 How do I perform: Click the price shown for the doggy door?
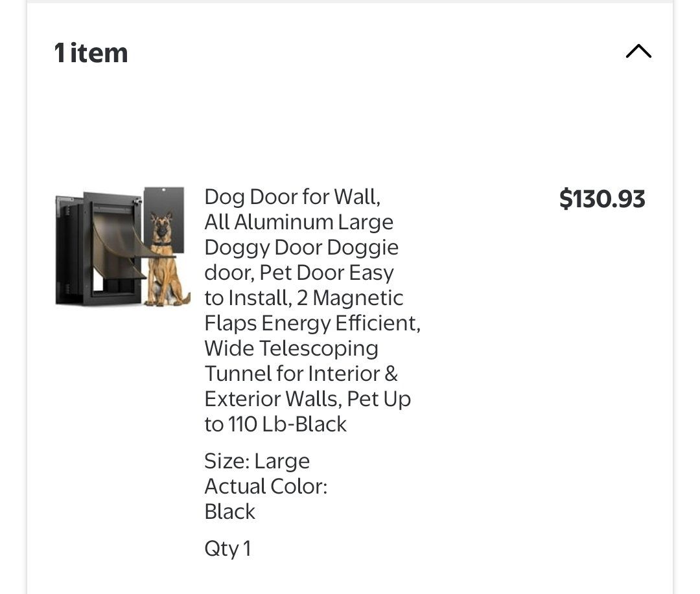click(601, 200)
